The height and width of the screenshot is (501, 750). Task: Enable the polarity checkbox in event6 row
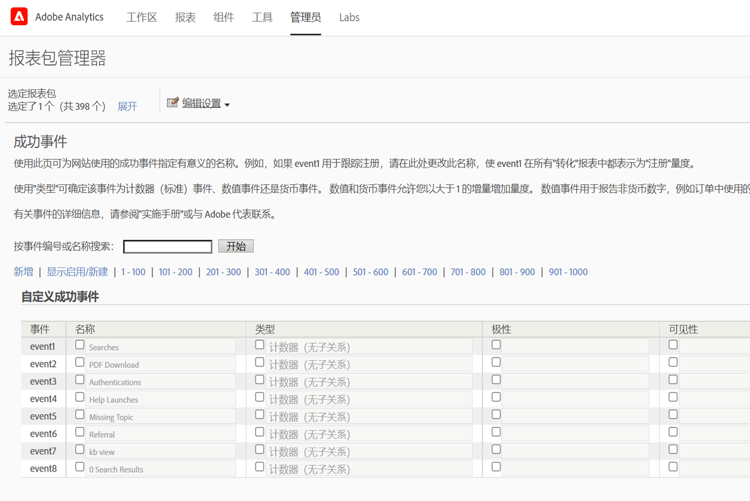496,432
